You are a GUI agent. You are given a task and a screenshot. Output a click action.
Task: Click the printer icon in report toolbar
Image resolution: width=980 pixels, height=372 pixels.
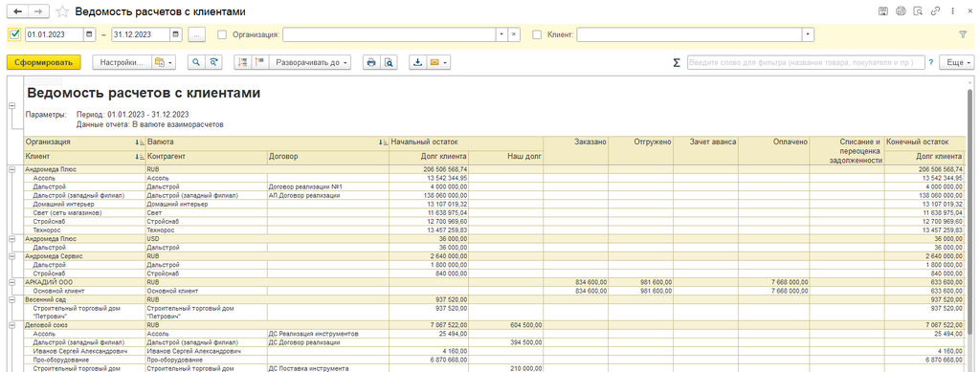point(371,62)
